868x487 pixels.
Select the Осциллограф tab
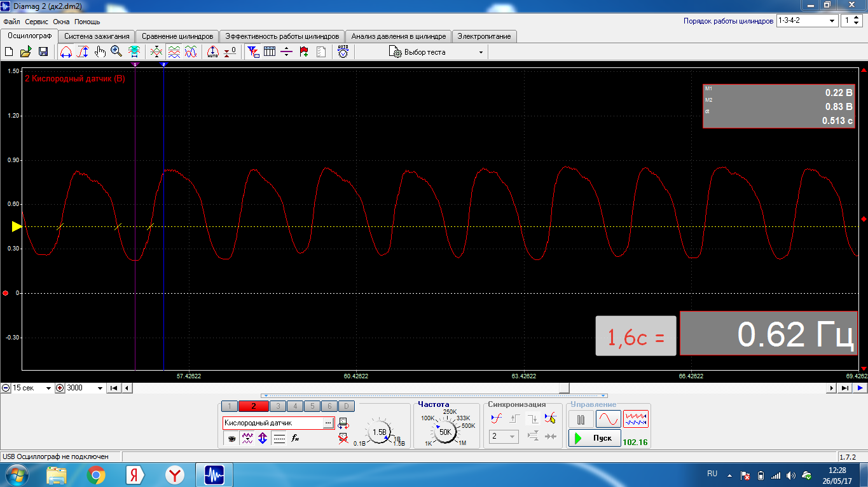(x=29, y=36)
